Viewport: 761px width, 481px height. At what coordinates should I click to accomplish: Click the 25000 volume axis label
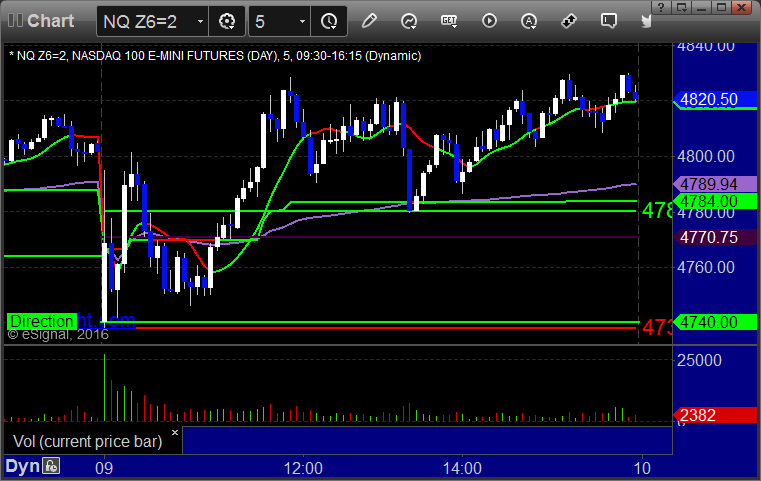coord(700,360)
